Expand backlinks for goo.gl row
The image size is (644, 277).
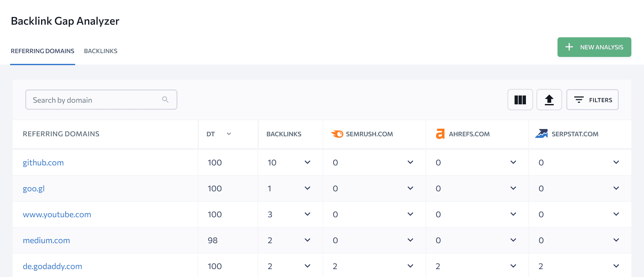pyautogui.click(x=307, y=188)
